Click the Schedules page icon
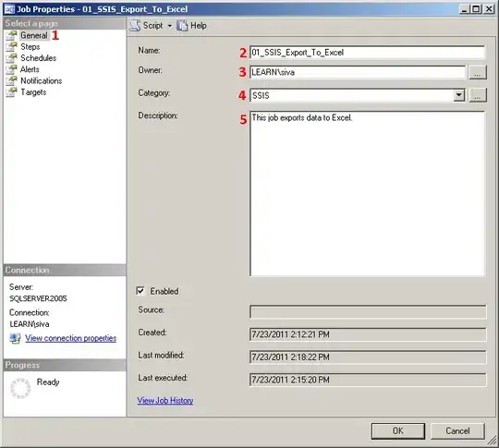 click(x=11, y=58)
